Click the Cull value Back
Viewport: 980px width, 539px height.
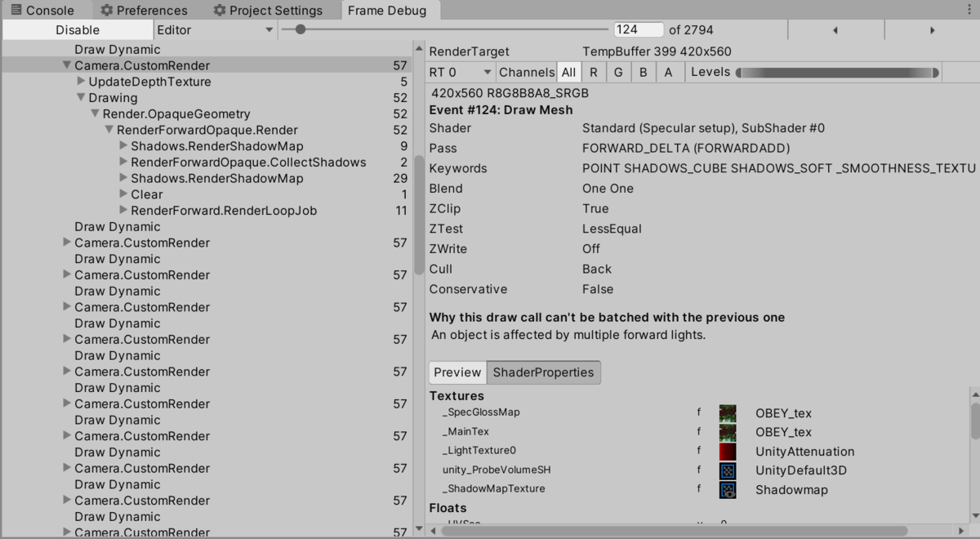pyautogui.click(x=597, y=269)
